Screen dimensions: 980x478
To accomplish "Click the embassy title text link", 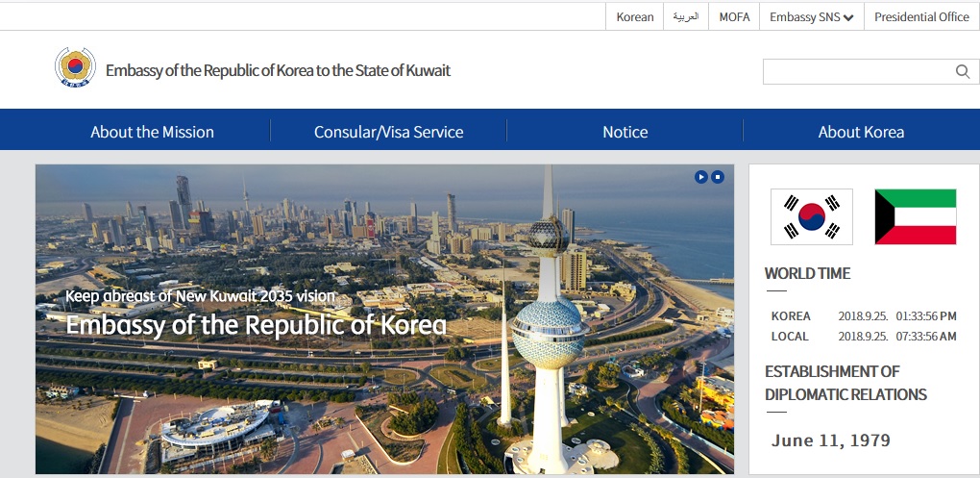I will (x=278, y=70).
